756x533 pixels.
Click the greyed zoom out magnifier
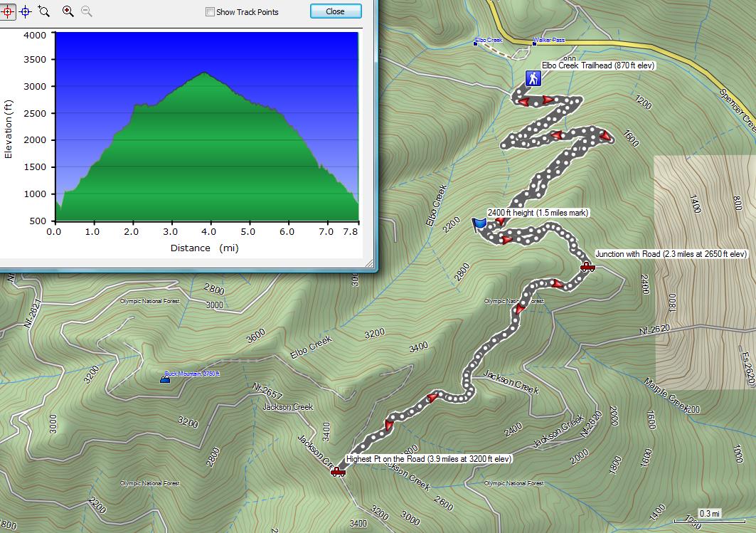[87, 11]
